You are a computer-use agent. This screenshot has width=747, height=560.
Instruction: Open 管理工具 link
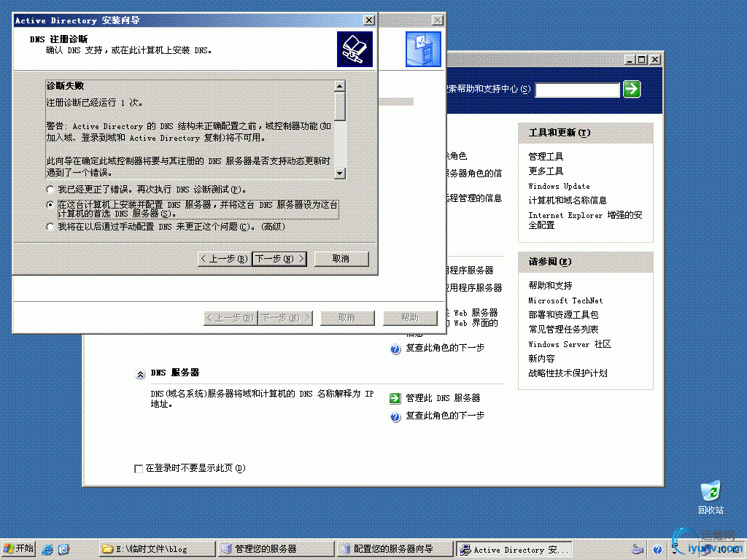[x=546, y=156]
